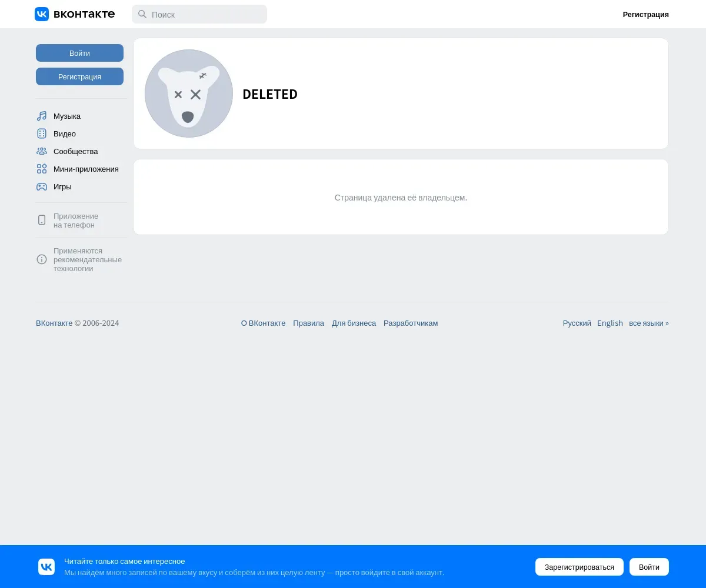This screenshot has height=588, width=706.
Task: Click the phone icon beside Приложение
Action: (x=42, y=220)
